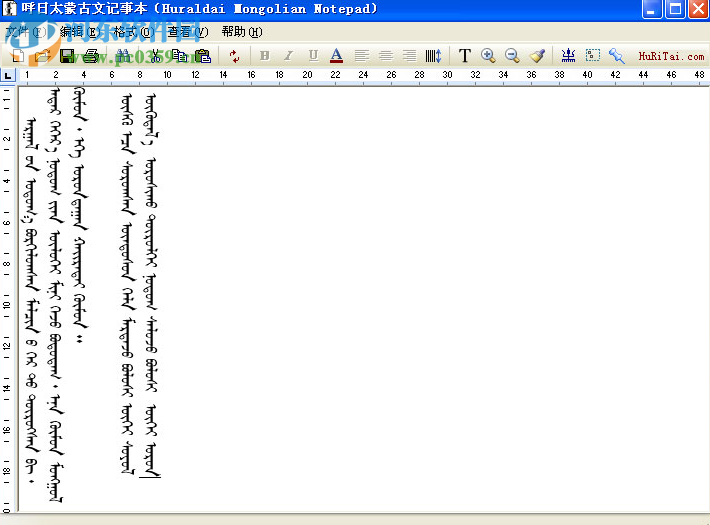This screenshot has width=710, height=525.
Task: Minimize the Huraldai Mongolian Notepad window
Action: coord(651,9)
